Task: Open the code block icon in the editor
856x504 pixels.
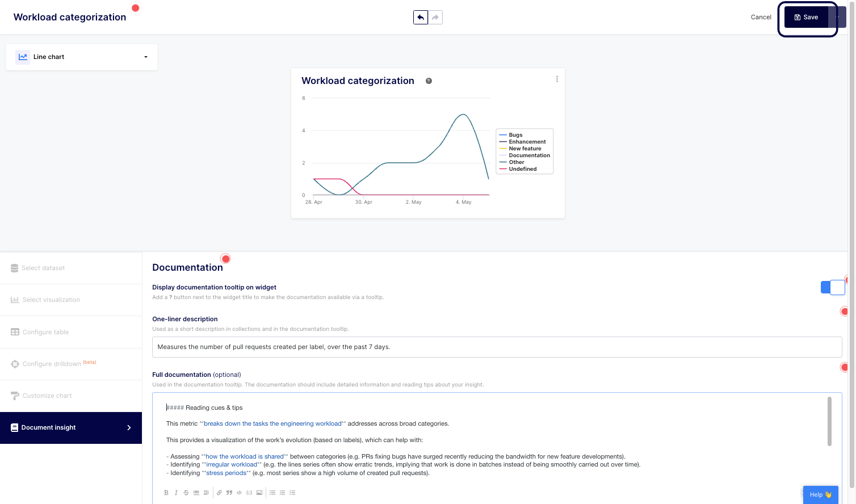Action: point(239,493)
